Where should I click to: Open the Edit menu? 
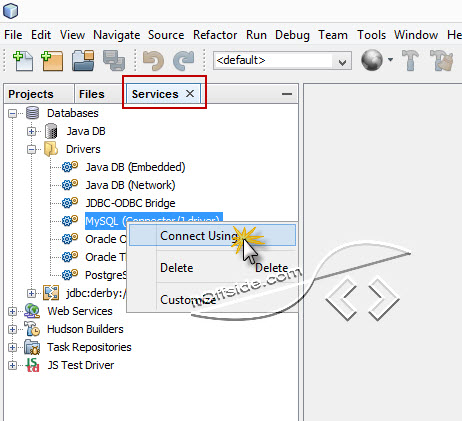[x=41, y=35]
